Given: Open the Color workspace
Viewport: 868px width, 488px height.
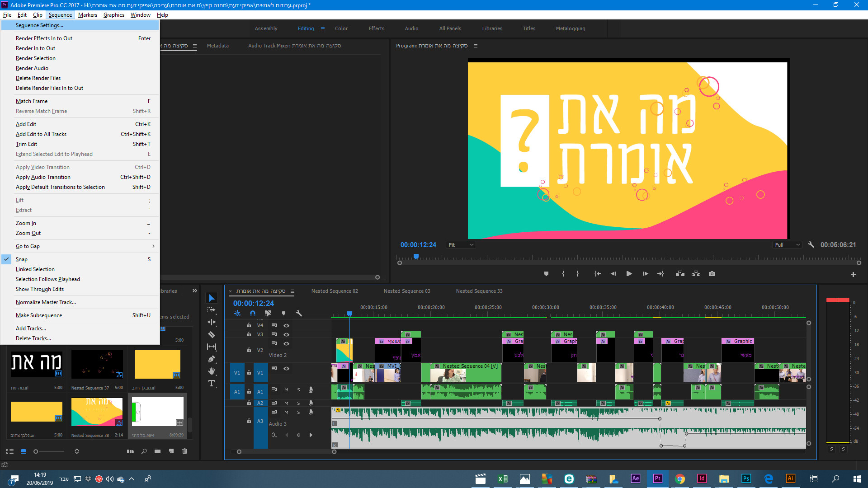Looking at the screenshot, I should coord(341,28).
